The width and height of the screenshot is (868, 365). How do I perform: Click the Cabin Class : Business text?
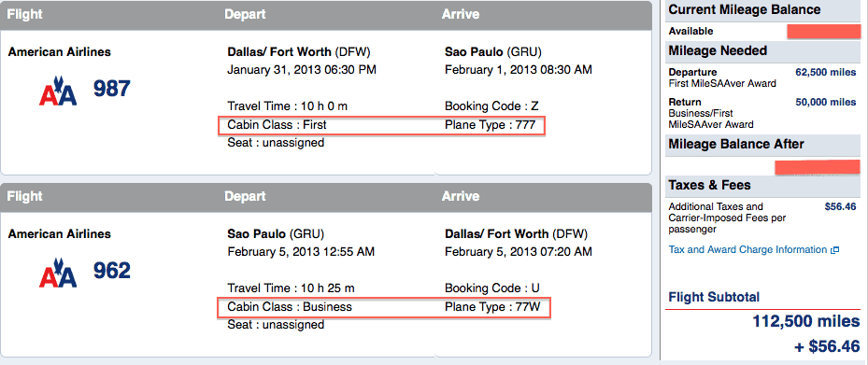[290, 306]
